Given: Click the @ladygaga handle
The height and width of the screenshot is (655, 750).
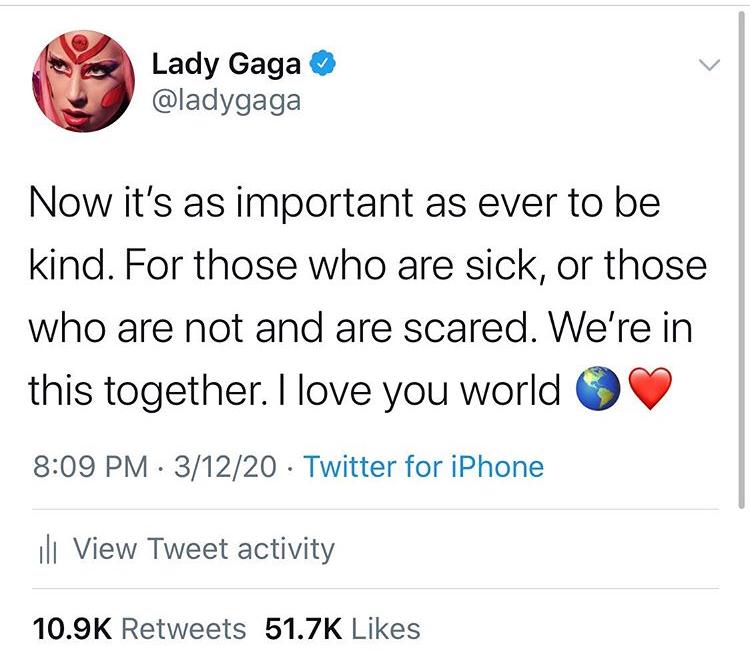Looking at the screenshot, I should (226, 101).
